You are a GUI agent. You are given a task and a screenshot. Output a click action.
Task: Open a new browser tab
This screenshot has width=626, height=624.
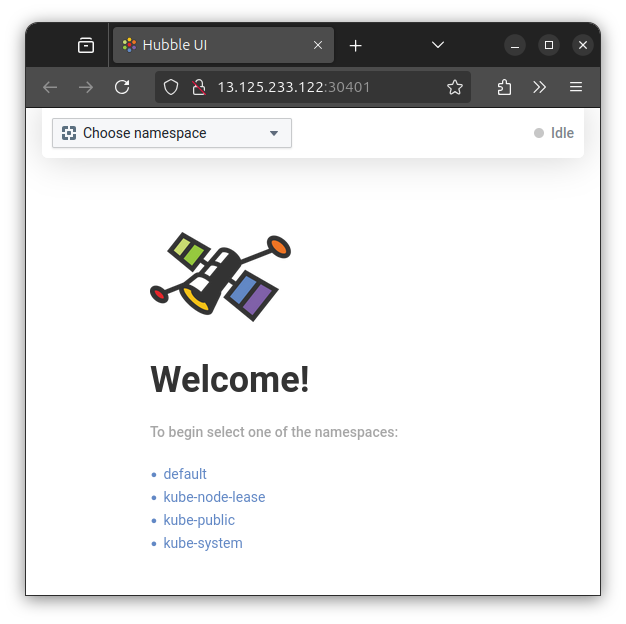pos(355,46)
